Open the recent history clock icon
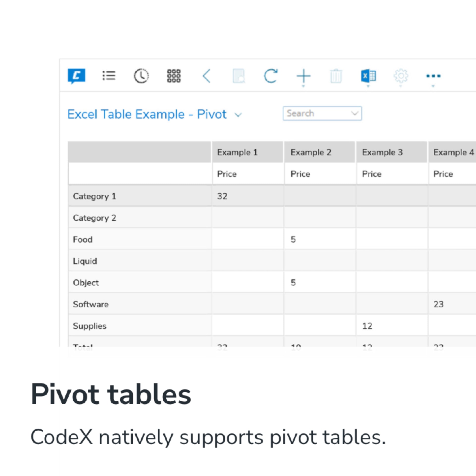This screenshot has height=476, width=476. point(141,76)
